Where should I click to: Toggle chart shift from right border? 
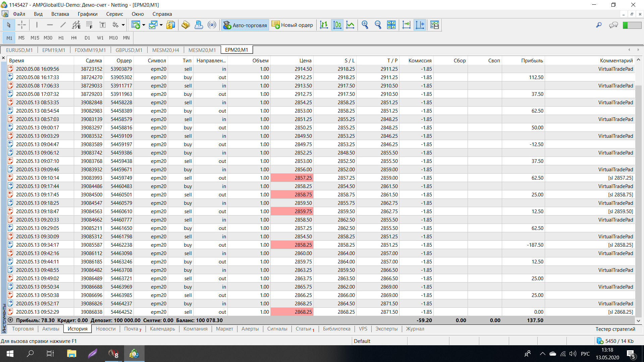(x=420, y=25)
